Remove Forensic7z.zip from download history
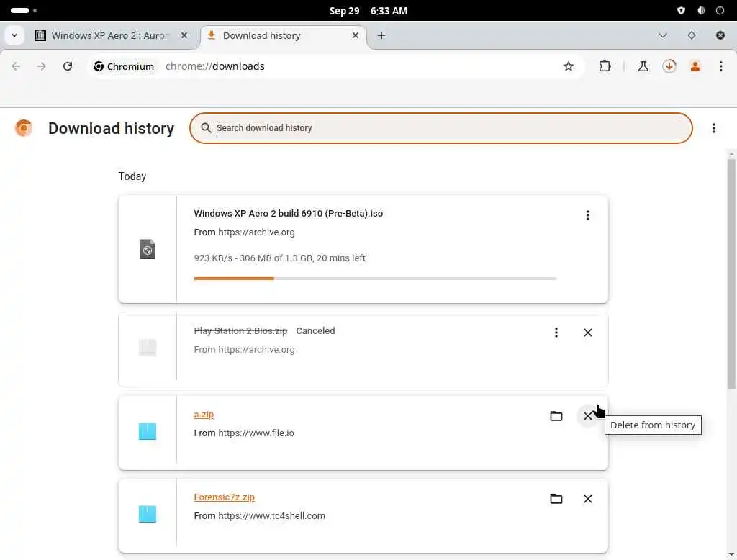The image size is (737, 560). click(x=588, y=499)
